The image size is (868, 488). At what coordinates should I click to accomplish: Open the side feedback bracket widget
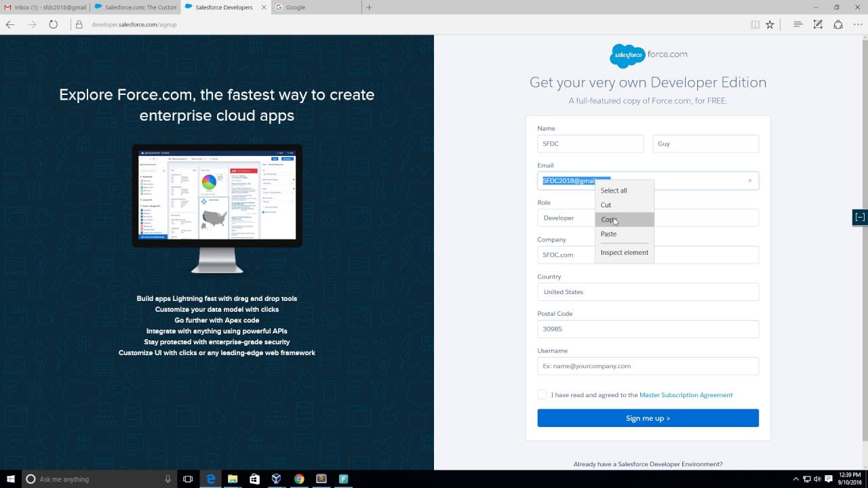tap(860, 217)
